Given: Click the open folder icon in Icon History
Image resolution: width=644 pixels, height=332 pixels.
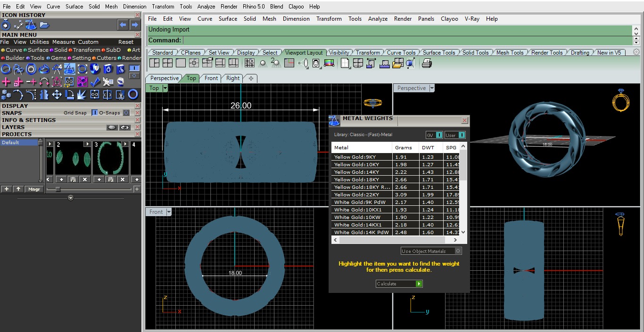Looking at the screenshot, I should (44, 25).
